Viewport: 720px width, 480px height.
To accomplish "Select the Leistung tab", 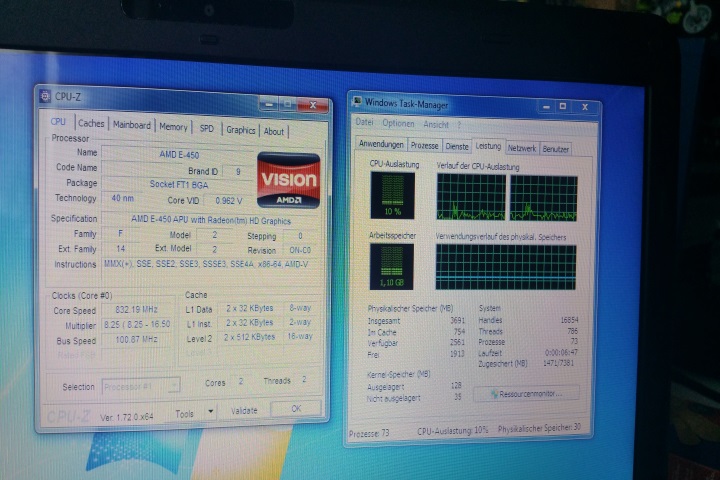I will (488, 146).
